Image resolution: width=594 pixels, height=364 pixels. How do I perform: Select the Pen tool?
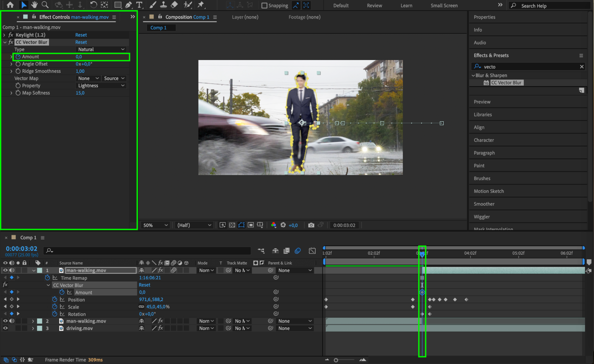point(129,5)
